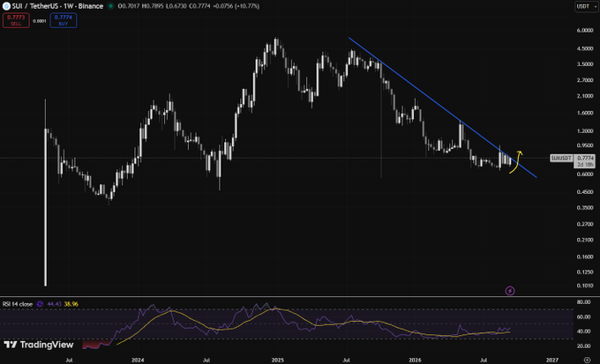Click the 1.2000 price axis label
Viewport: 600px width, 364px height.
(585, 130)
